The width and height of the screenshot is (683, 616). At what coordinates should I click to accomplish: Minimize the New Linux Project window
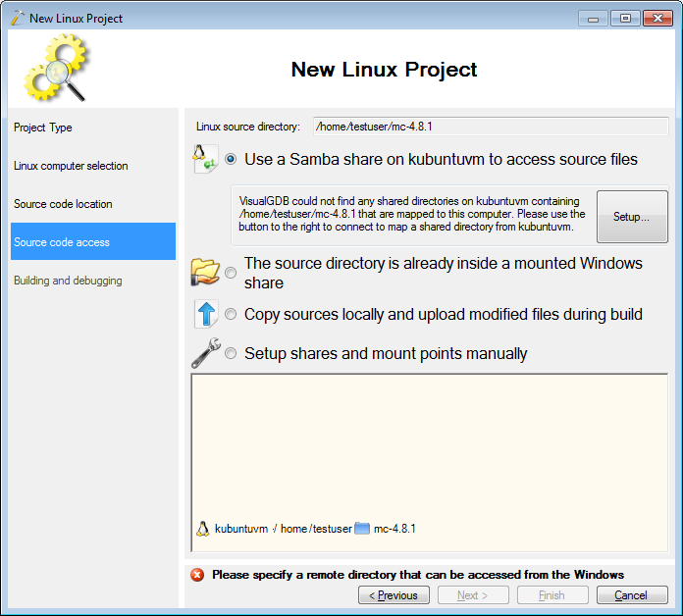[x=593, y=19]
